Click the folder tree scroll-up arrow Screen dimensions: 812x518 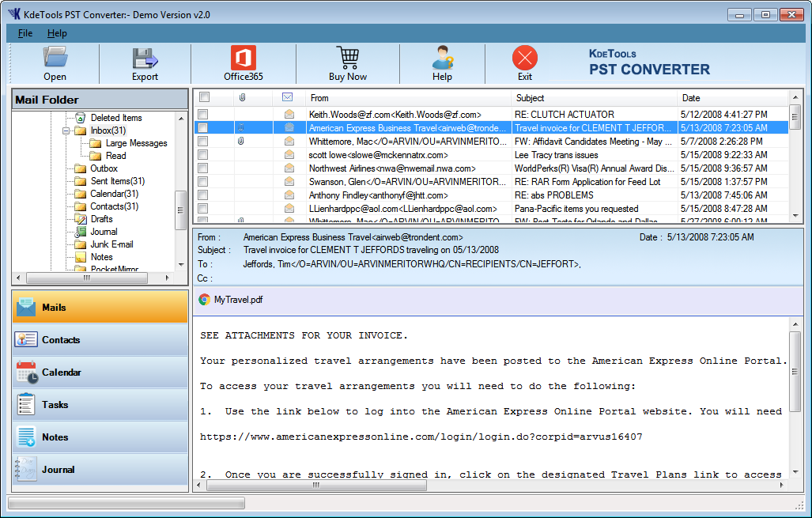point(181,119)
